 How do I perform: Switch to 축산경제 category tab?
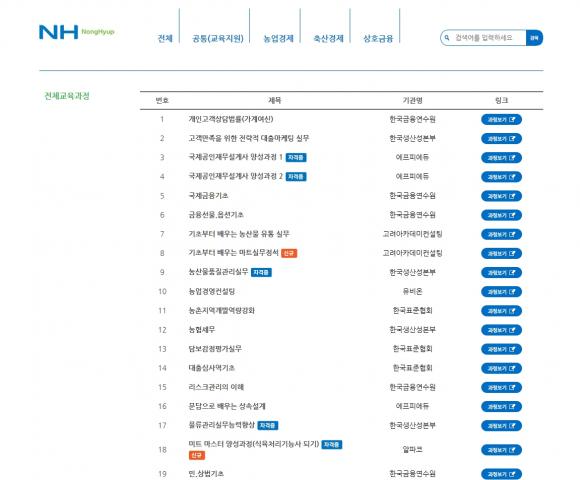click(328, 38)
